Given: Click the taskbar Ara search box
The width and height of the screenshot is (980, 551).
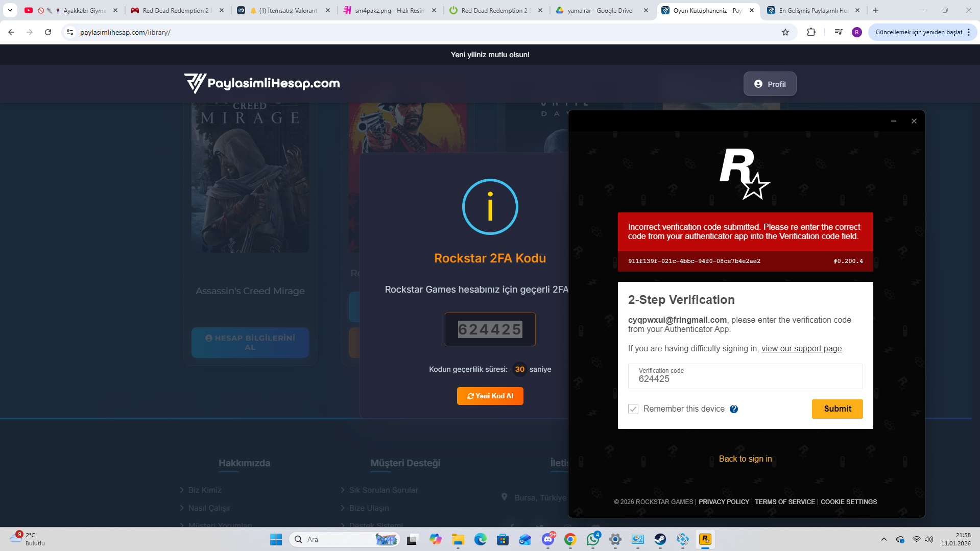Looking at the screenshot, I should pyautogui.click(x=345, y=539).
